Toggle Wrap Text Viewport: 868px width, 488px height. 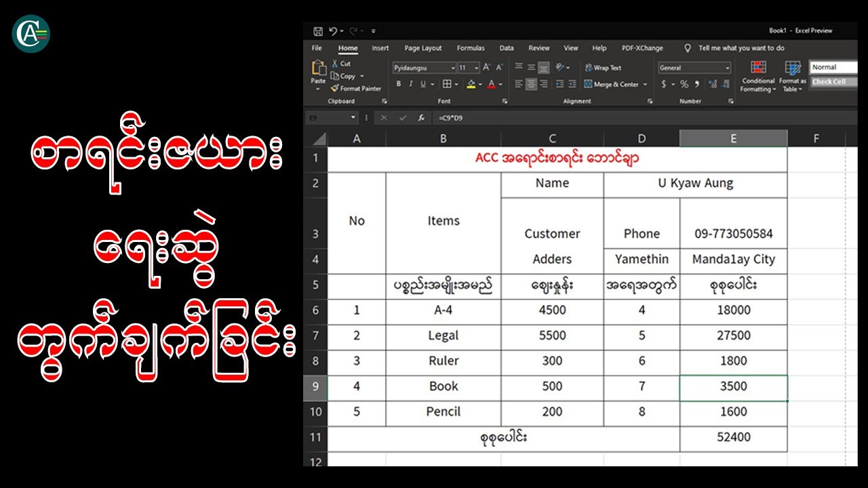(x=603, y=68)
